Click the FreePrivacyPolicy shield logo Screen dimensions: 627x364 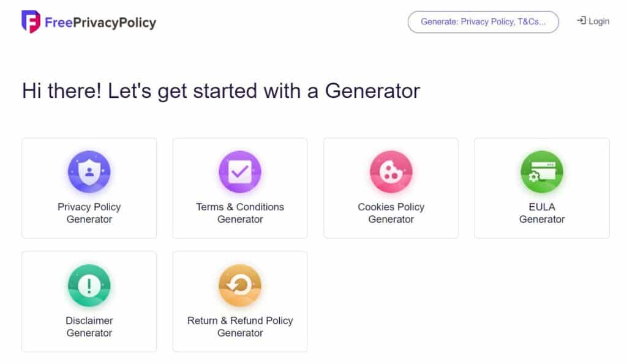coord(31,21)
